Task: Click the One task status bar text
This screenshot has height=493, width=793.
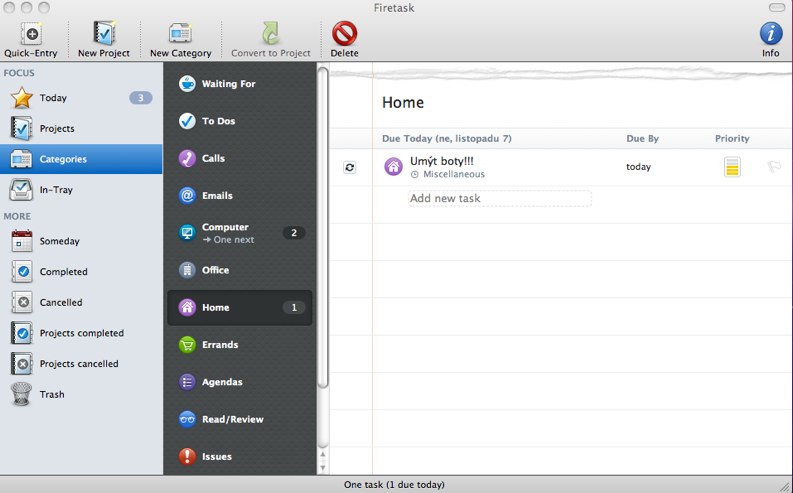Action: (x=394, y=484)
